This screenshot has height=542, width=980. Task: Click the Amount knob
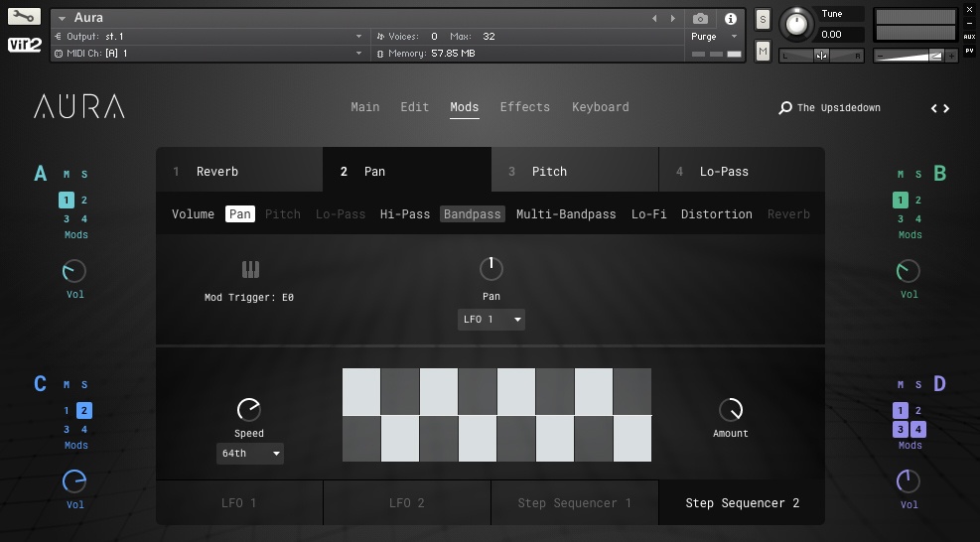pyautogui.click(x=731, y=409)
